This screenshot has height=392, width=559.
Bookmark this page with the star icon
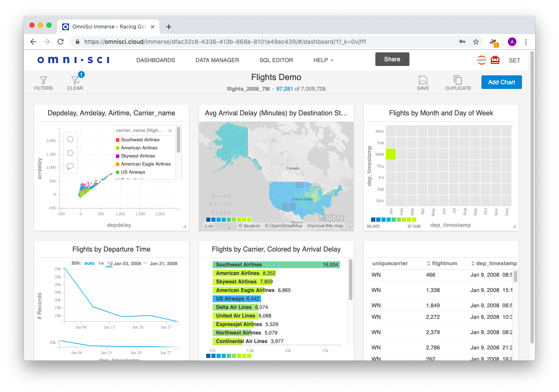(476, 42)
